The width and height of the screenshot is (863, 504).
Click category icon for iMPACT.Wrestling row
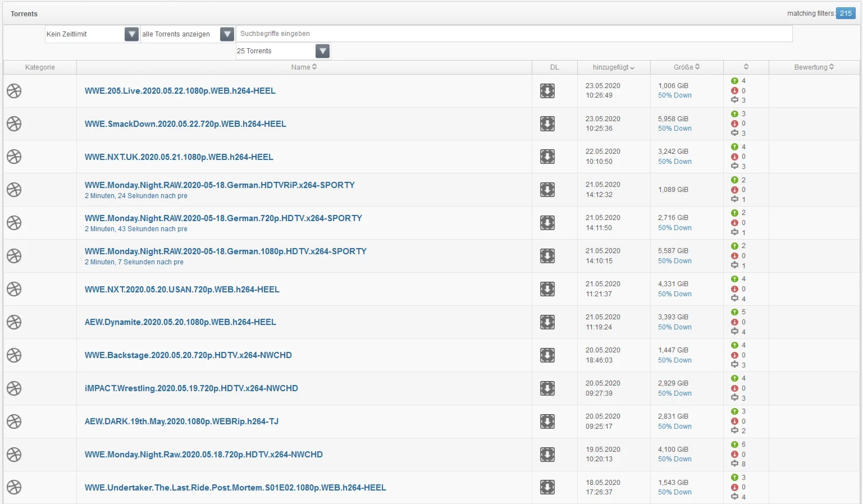(x=14, y=388)
